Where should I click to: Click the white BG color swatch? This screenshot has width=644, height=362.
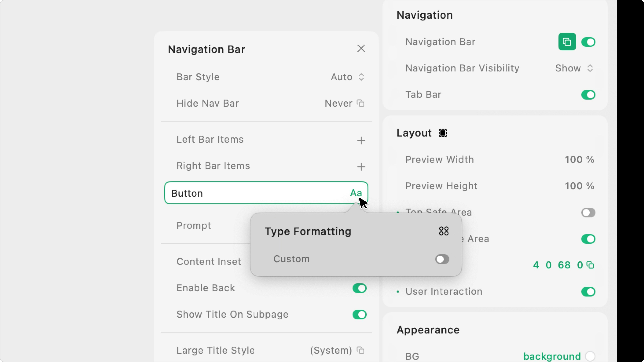coord(590,356)
